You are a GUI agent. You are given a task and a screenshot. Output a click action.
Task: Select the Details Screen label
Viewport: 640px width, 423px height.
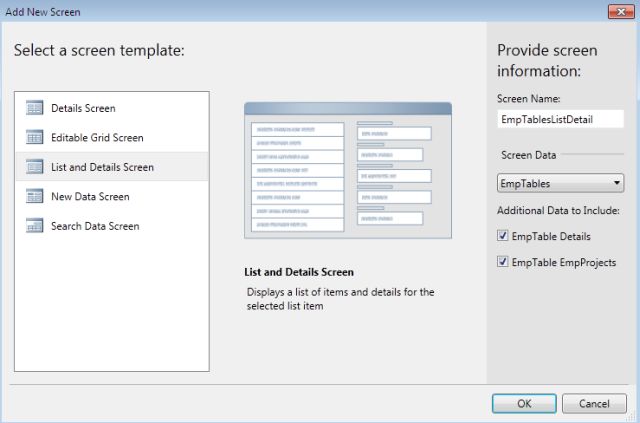click(x=83, y=108)
